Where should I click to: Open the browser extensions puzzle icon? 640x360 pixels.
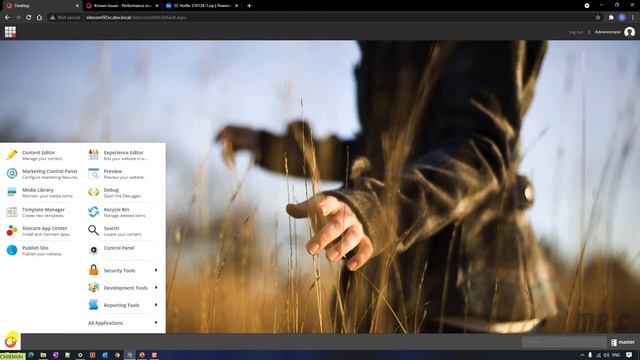tap(611, 18)
